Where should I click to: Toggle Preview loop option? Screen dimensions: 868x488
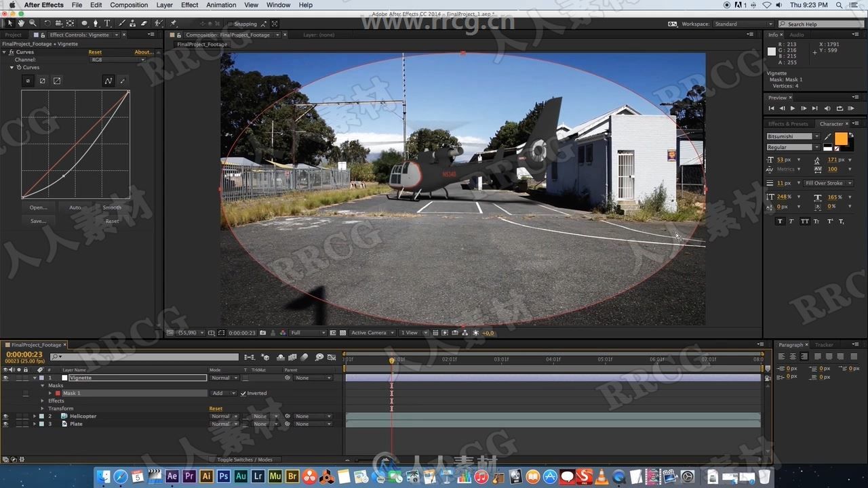coord(840,108)
